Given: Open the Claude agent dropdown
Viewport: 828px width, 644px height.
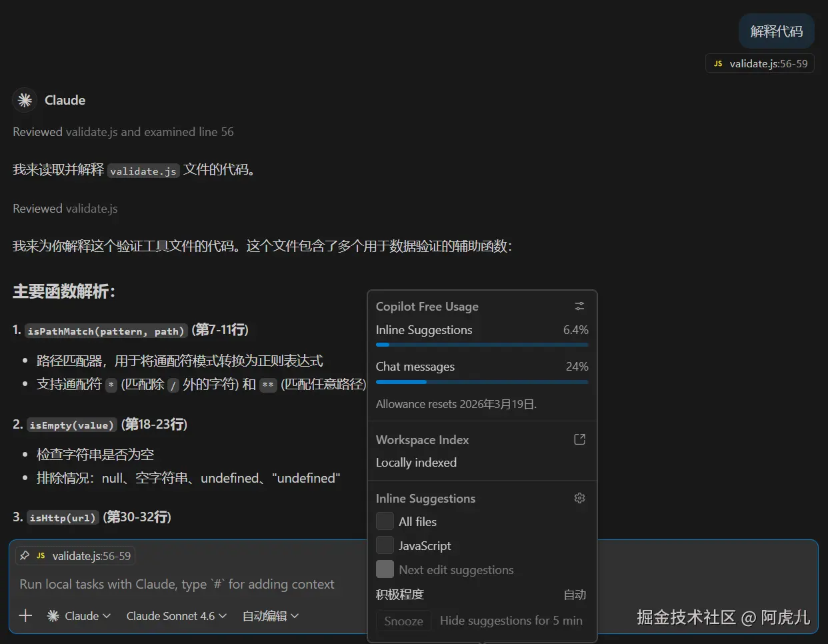Looking at the screenshot, I should click(x=79, y=616).
